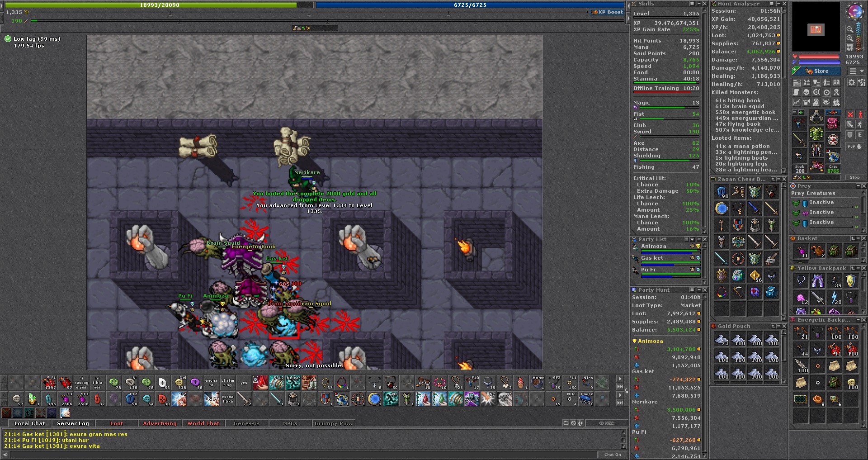Click the minimap floor level slider
This screenshot has height=460, width=868.
point(859,36)
